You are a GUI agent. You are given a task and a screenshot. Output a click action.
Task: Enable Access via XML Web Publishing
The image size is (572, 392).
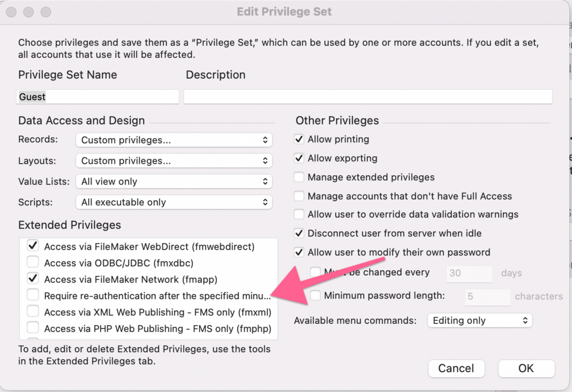point(33,311)
